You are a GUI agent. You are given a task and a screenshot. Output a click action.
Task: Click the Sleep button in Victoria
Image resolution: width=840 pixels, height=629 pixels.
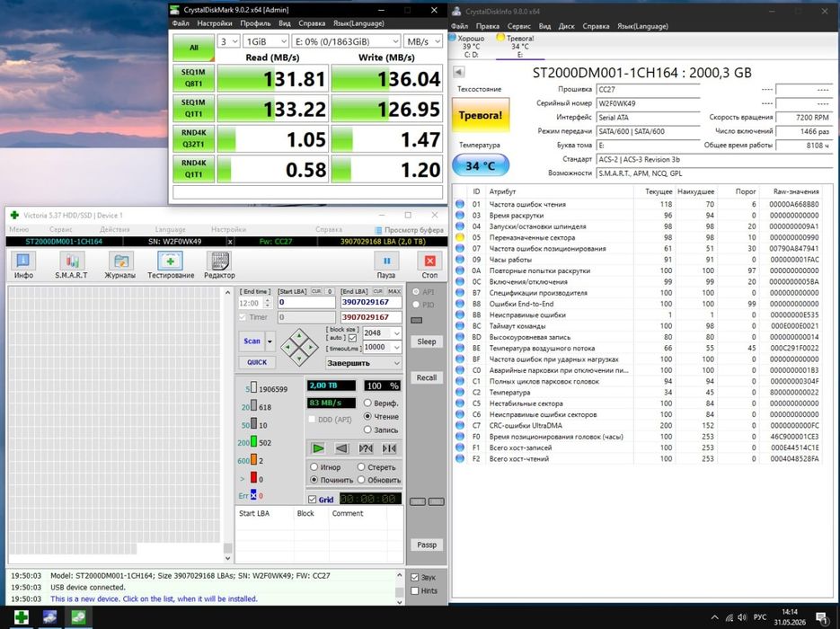click(427, 341)
